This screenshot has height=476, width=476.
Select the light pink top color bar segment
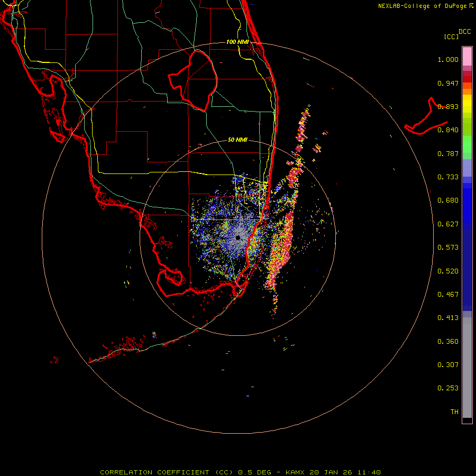[467, 56]
